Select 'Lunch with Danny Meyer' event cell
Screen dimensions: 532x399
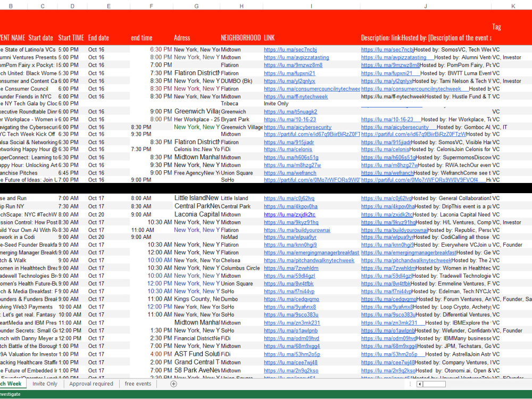[29, 338]
